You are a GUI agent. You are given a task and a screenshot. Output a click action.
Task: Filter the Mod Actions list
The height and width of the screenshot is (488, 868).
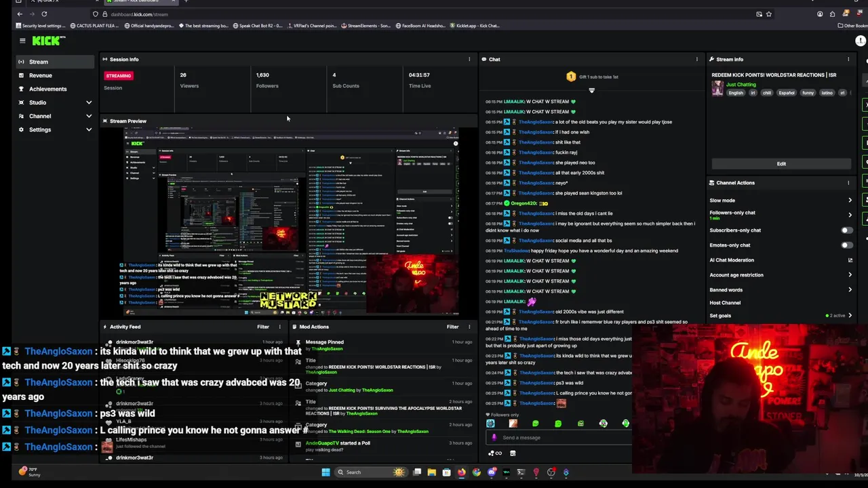[x=452, y=327]
